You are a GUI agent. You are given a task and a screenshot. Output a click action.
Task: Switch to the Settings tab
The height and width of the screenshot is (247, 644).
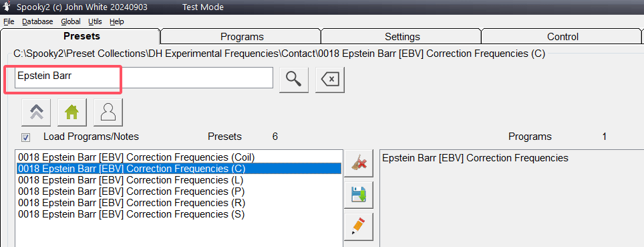(402, 37)
